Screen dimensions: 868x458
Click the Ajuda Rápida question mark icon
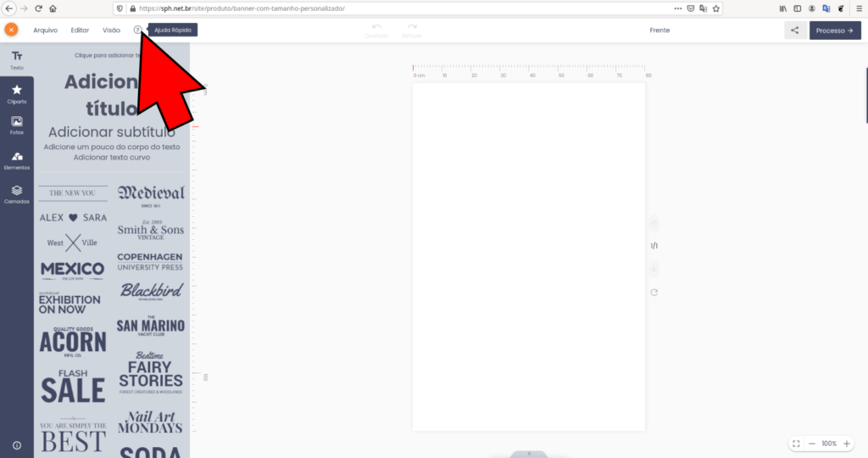(x=137, y=30)
